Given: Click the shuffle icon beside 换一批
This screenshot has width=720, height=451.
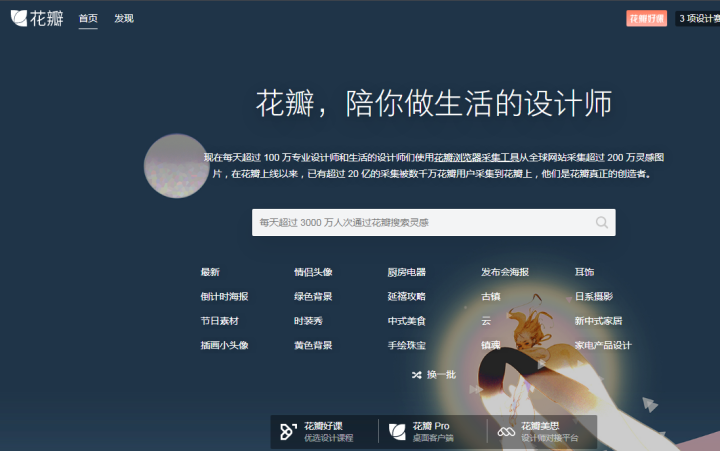Looking at the screenshot, I should pyautogui.click(x=416, y=375).
